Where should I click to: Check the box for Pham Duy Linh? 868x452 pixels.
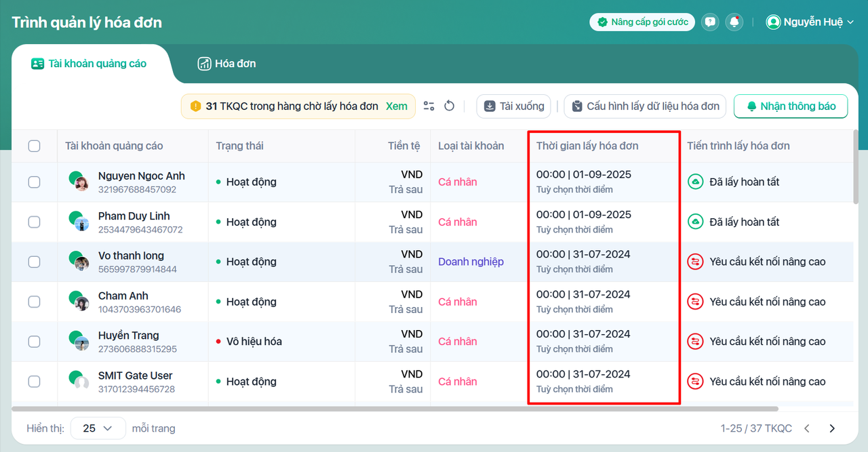pos(34,222)
